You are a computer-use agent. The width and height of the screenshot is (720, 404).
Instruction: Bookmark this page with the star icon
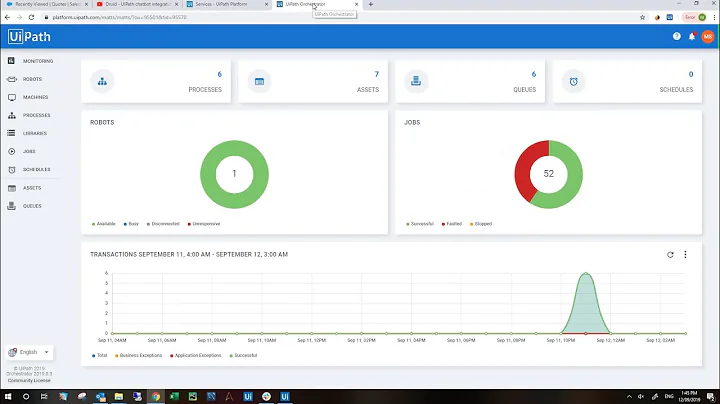click(x=642, y=17)
